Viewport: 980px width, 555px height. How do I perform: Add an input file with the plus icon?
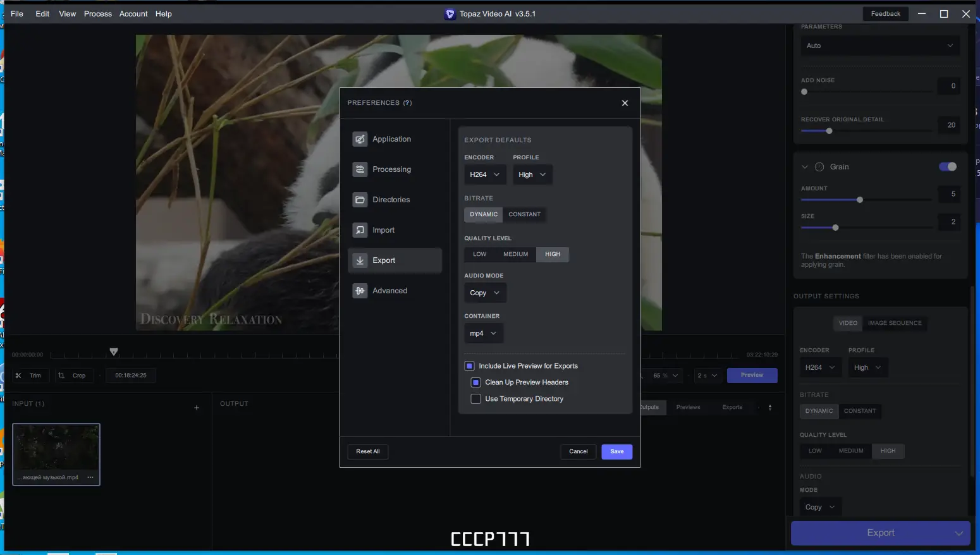(197, 408)
